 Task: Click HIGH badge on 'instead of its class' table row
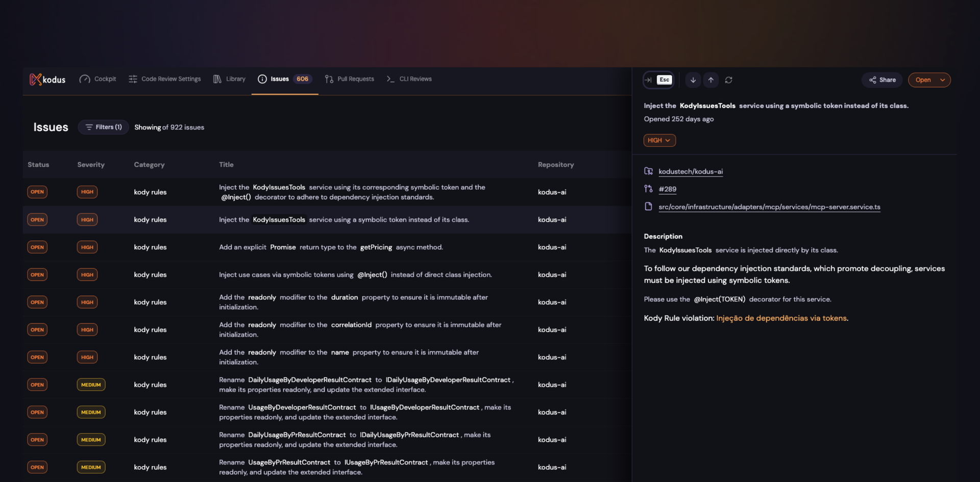point(87,220)
